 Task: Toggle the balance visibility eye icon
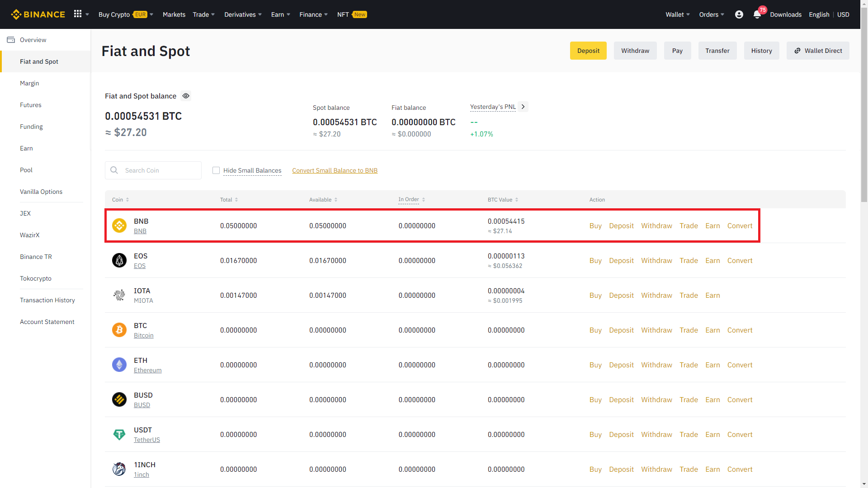coord(186,96)
